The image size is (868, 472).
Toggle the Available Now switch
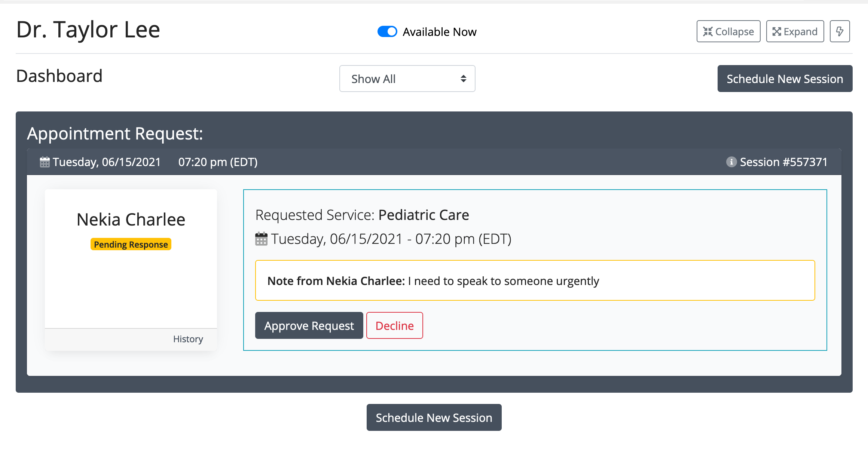(387, 32)
